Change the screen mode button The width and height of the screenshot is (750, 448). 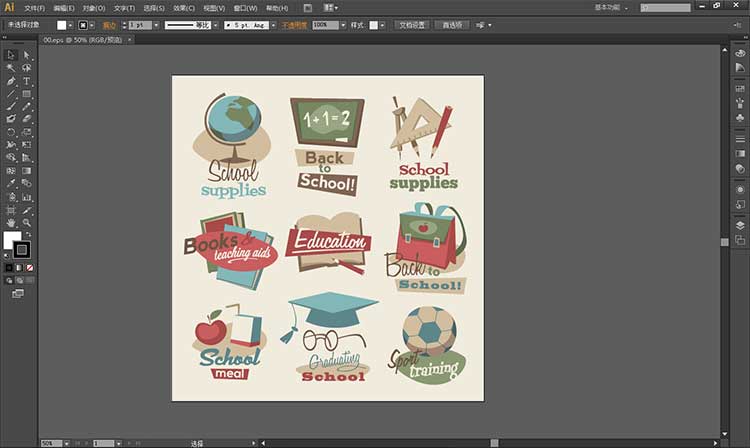click(18, 294)
